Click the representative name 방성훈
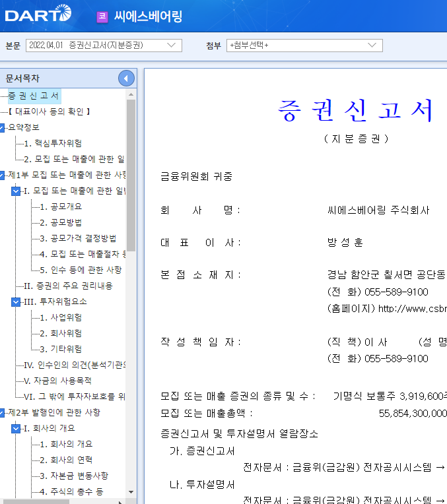 tap(345, 242)
